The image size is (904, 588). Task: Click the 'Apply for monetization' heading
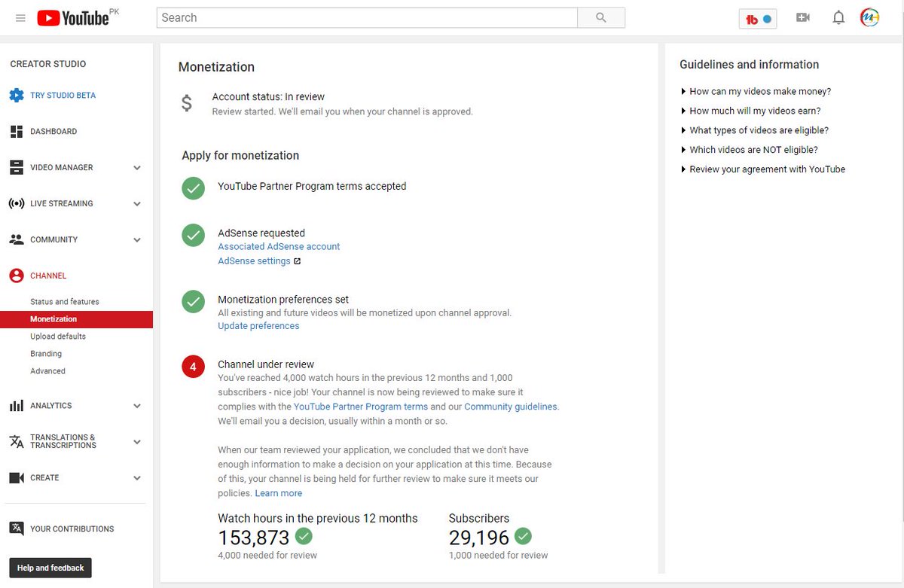[240, 156]
